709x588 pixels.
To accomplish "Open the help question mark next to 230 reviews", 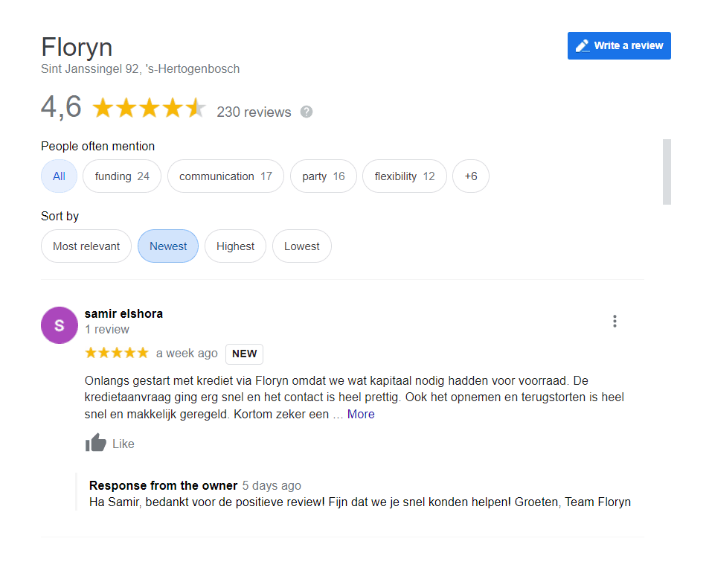I will tap(307, 112).
